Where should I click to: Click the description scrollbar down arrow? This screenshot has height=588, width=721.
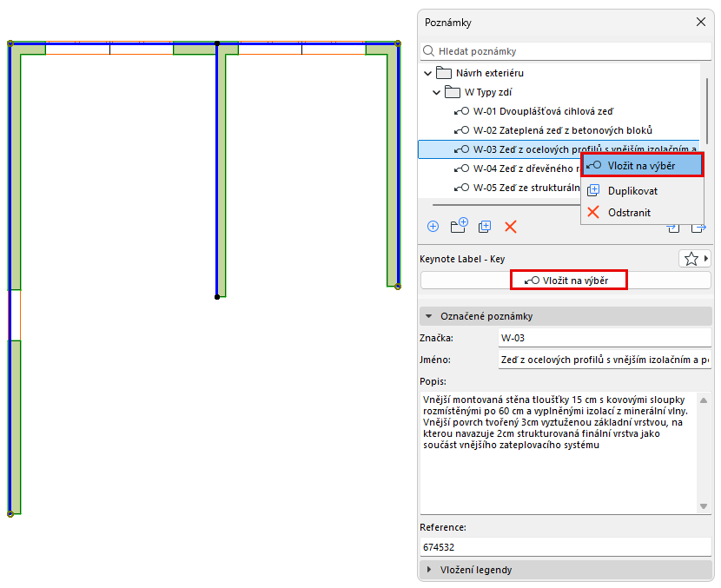(x=704, y=506)
